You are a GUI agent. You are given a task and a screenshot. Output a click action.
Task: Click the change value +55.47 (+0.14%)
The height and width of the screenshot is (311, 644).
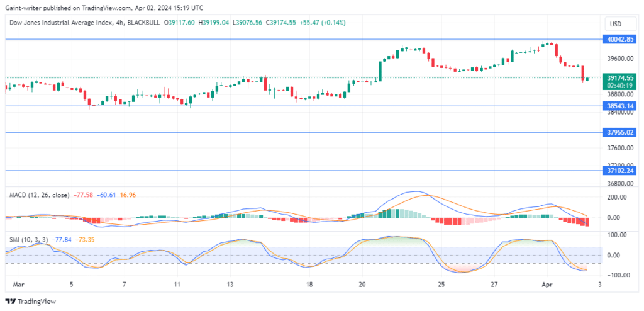[x=323, y=23]
